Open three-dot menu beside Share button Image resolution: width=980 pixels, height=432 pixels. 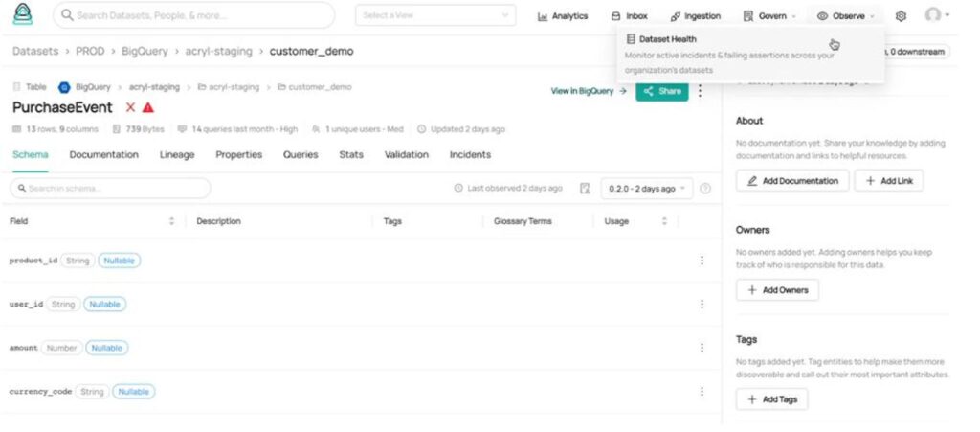click(700, 91)
